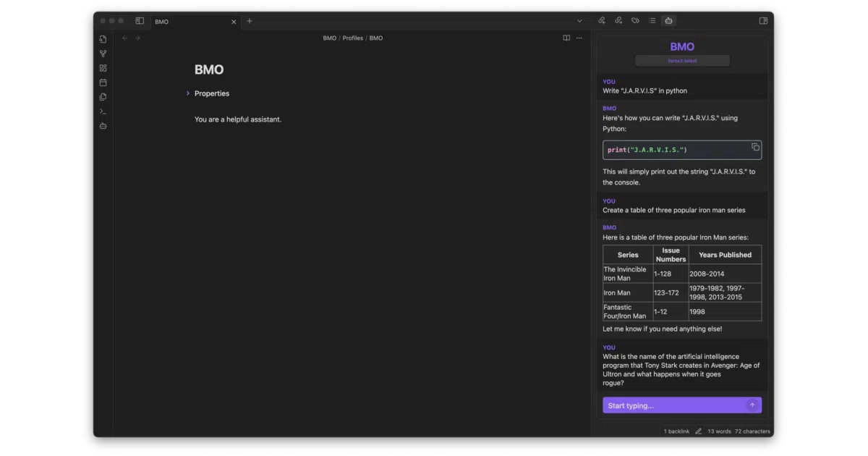Image resolution: width=868 pixels, height=456 pixels.
Task: Click the first BMO breadcrumb folder
Action: [330, 38]
